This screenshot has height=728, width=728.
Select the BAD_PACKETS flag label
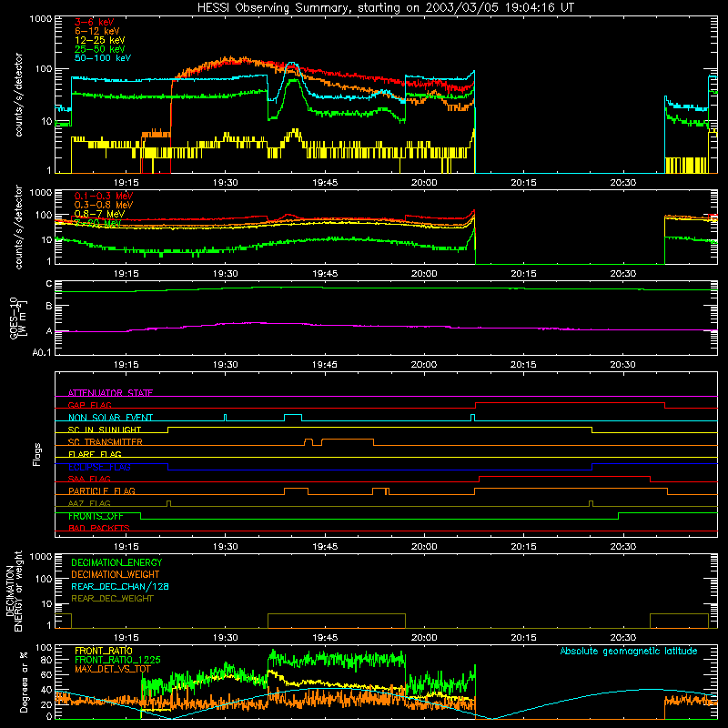coord(99,528)
